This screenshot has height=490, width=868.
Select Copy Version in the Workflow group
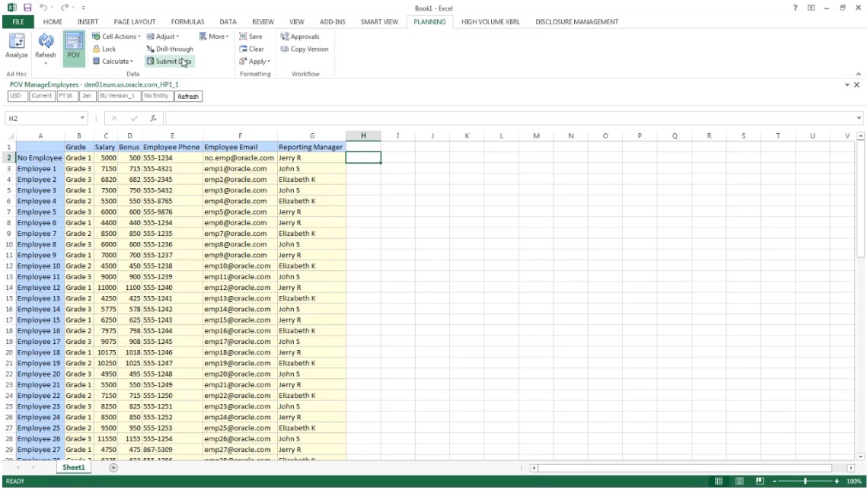point(304,49)
